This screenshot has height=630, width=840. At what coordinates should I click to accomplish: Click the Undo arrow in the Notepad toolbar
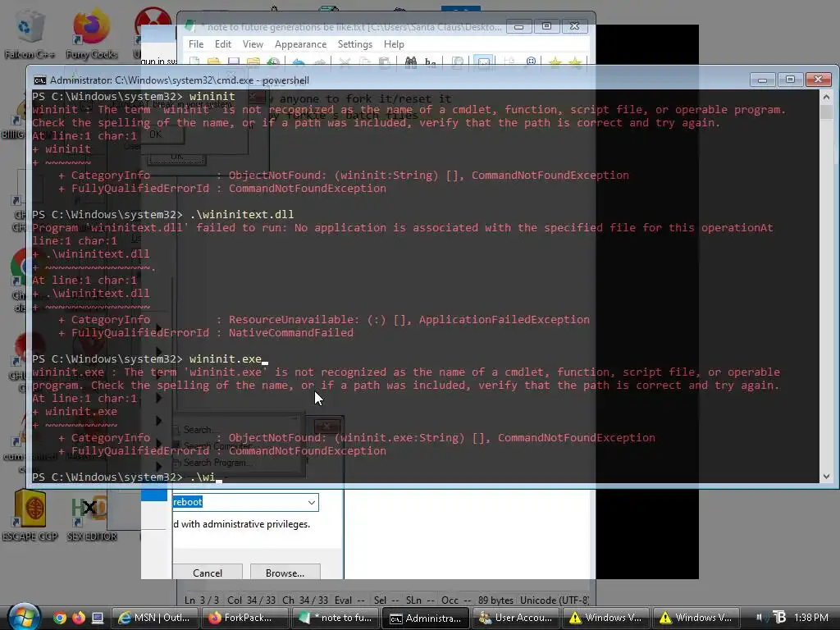pos(299,62)
